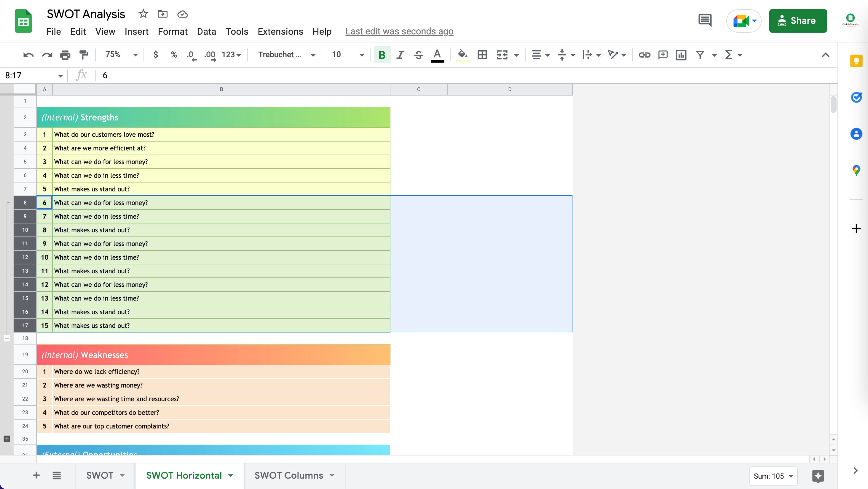Screen dimensions: 868x489
Task: Select the Fill color tool
Action: pos(463,55)
